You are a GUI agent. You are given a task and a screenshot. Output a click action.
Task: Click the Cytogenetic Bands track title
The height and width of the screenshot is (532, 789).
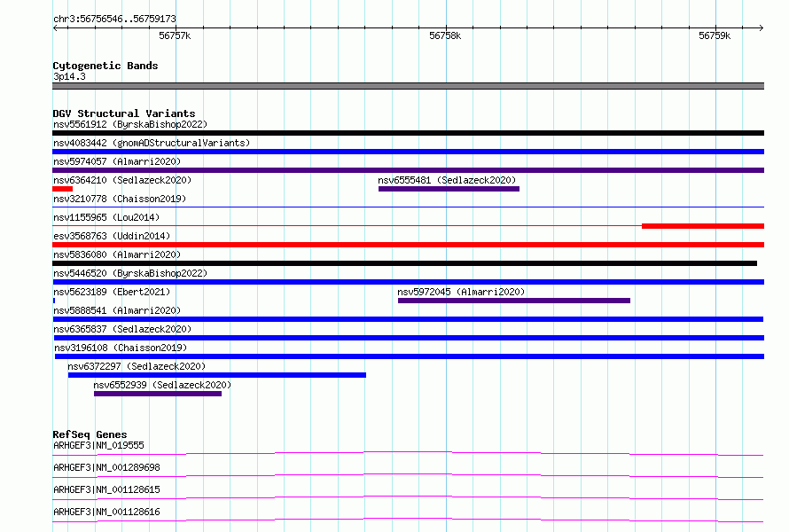[x=105, y=66]
